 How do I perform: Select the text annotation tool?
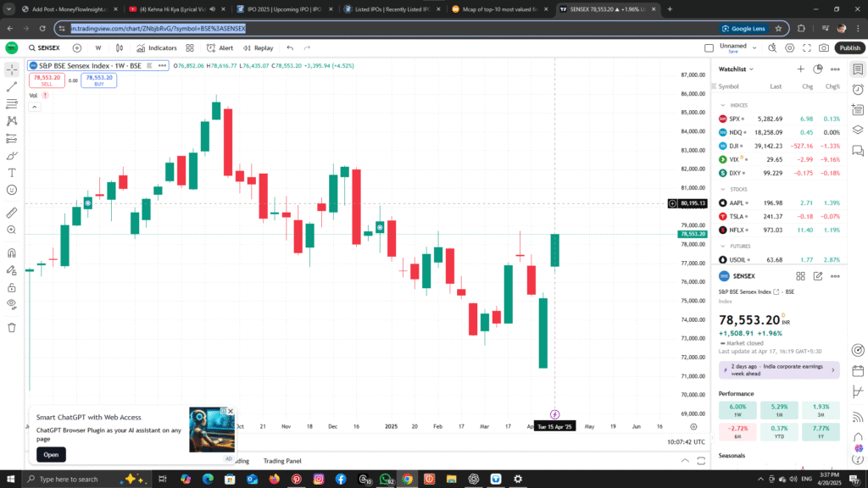pos(12,173)
